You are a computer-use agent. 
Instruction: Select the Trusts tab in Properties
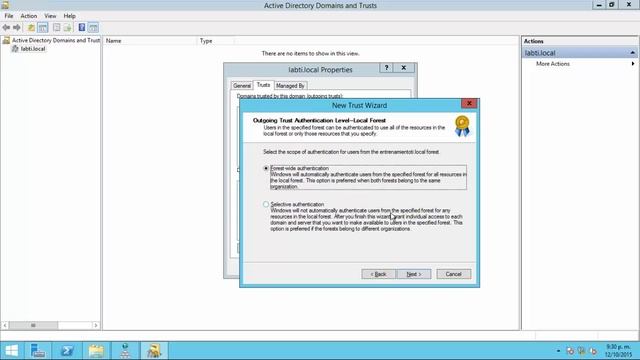click(x=263, y=85)
